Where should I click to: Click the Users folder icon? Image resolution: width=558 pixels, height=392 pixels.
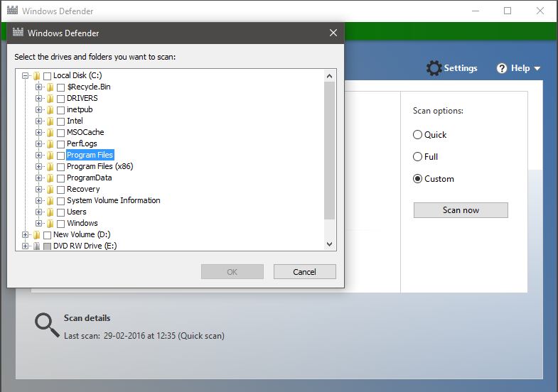[x=50, y=212]
